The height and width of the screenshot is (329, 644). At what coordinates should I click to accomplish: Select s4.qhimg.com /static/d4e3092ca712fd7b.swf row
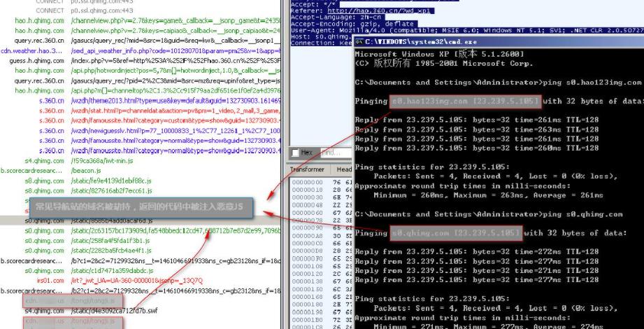click(141, 311)
